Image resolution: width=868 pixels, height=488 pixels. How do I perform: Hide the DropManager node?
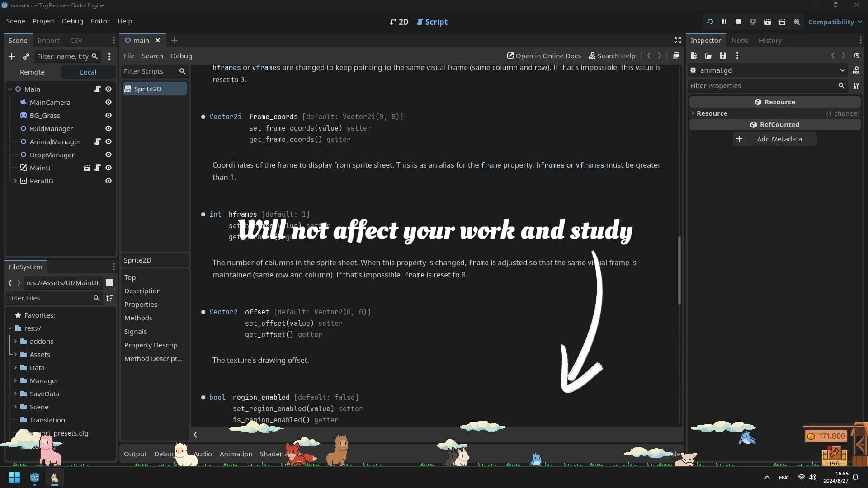[x=108, y=155]
